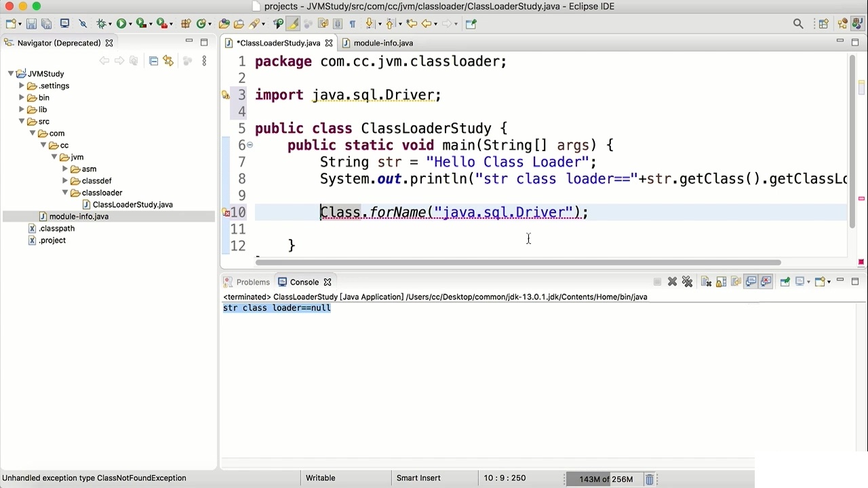Clear the Console output icon
The image size is (868, 488).
[706, 282]
